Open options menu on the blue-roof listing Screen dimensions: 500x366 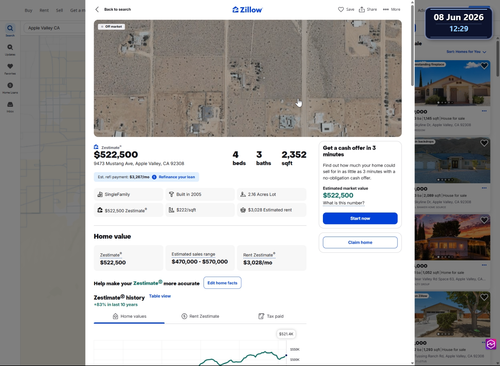click(484, 188)
